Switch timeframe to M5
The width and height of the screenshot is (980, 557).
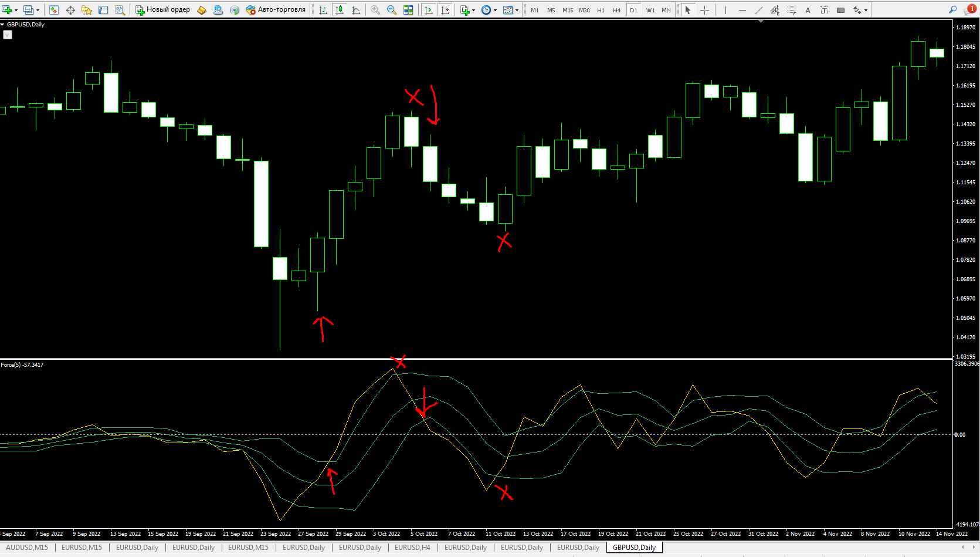[x=551, y=10]
